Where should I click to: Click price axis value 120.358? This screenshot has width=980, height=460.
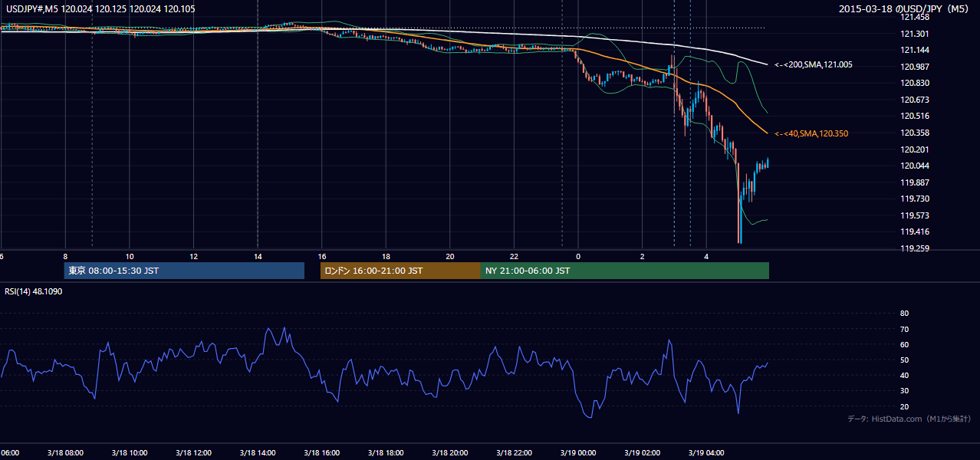(x=914, y=133)
